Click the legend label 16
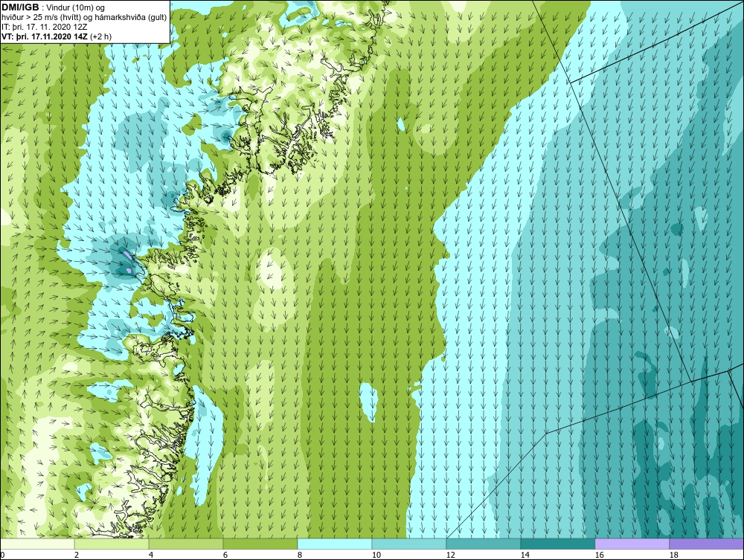 [x=599, y=555]
